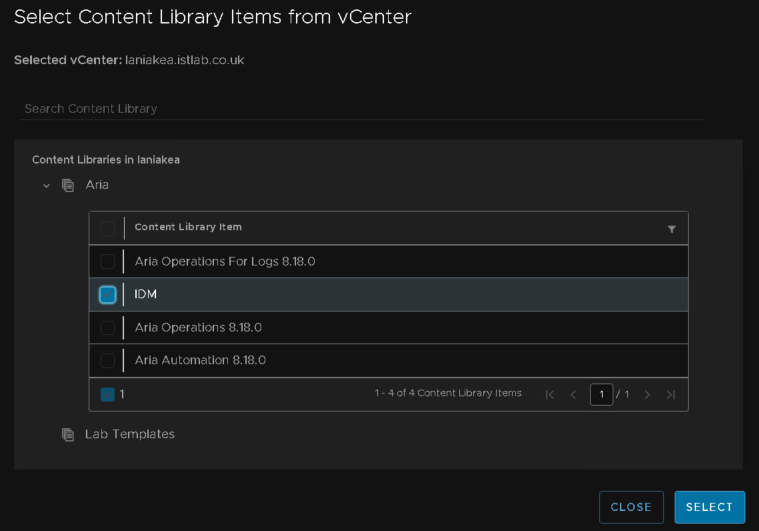Screen dimensions: 759x531
Task: Click the current page number box
Action: pyautogui.click(x=602, y=394)
